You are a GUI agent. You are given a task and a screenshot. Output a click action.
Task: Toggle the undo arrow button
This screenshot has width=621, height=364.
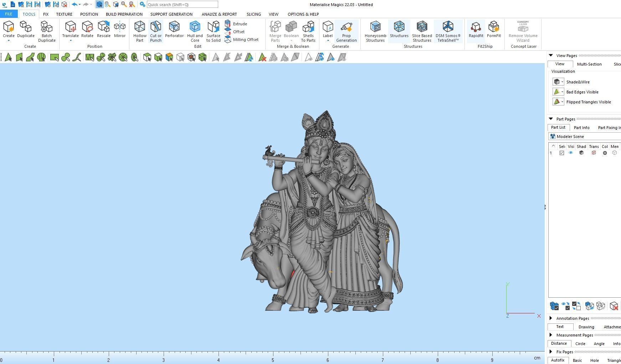tap(75, 5)
